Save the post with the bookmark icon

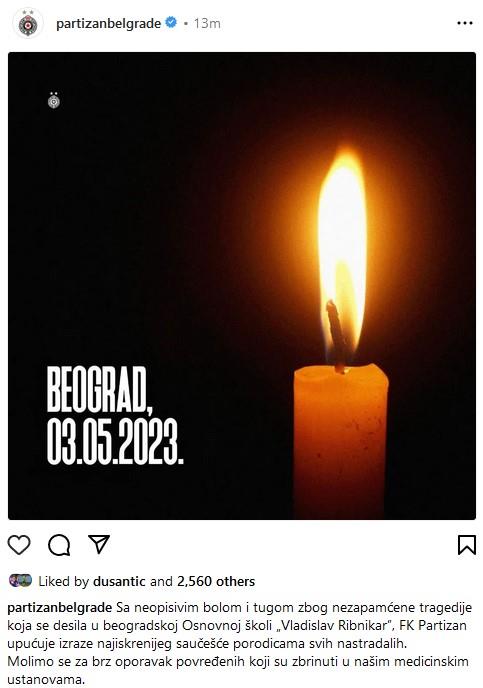coord(466,545)
